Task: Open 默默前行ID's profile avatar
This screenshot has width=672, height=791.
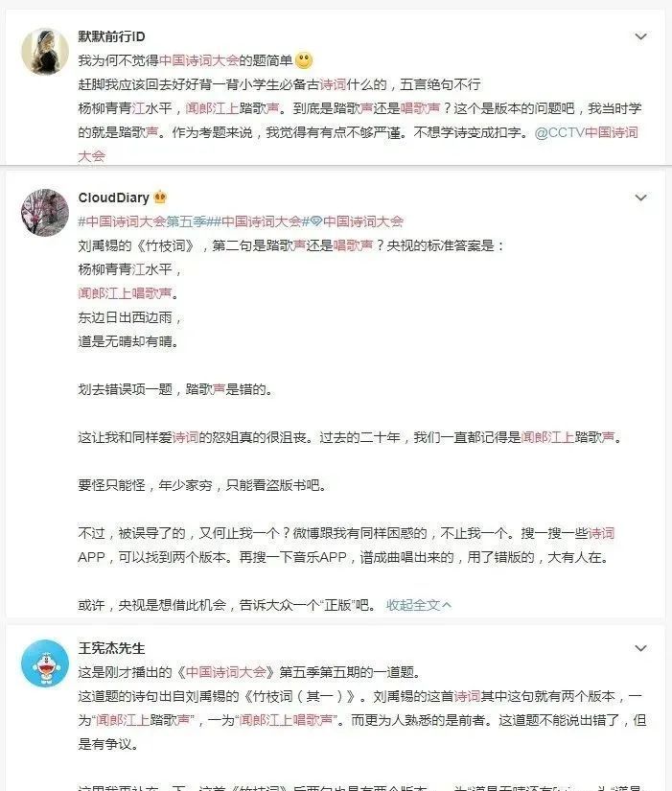Action: tap(45, 51)
